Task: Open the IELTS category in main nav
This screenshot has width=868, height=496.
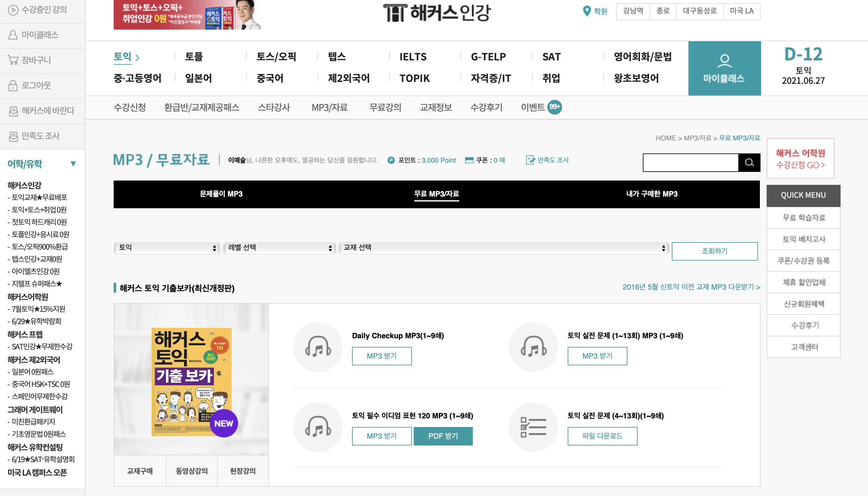Action: (x=413, y=57)
